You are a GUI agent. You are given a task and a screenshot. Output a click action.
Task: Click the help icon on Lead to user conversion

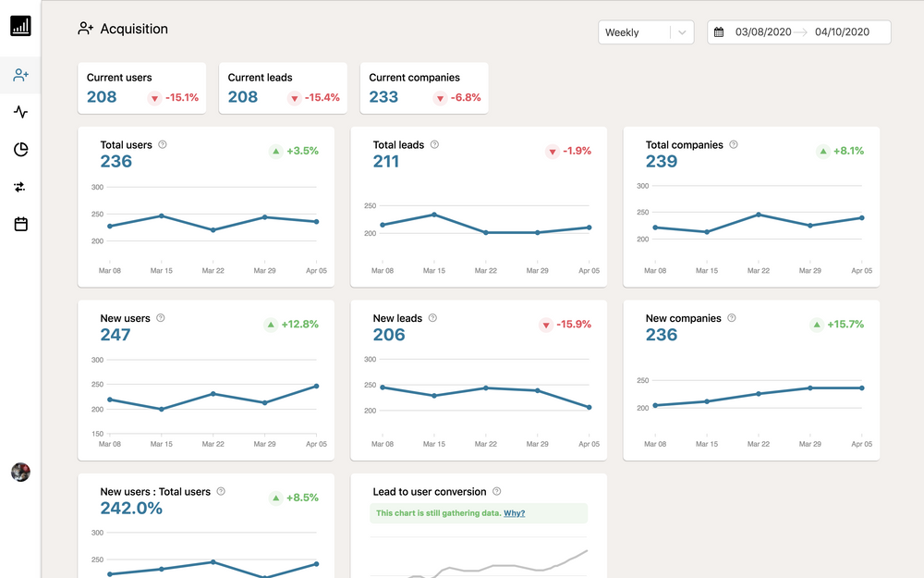497,491
